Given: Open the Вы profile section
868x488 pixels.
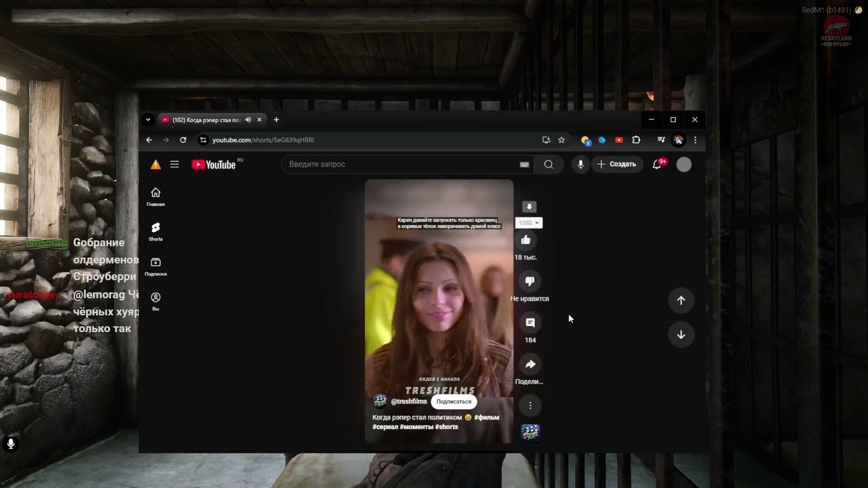Looking at the screenshot, I should 155,302.
